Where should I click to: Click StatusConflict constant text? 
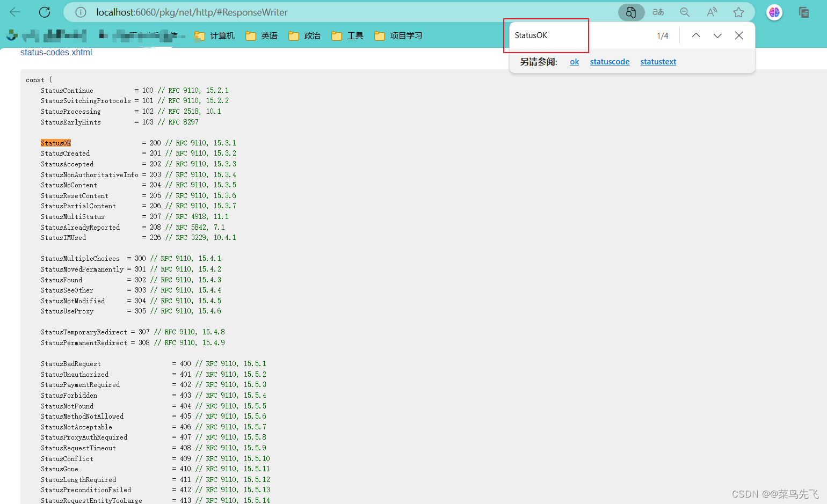click(x=67, y=458)
